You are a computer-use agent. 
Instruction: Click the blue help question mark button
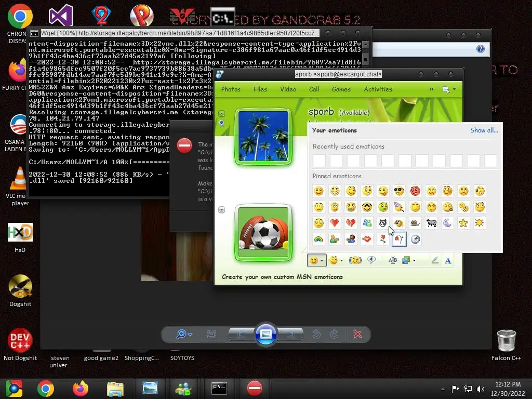(481, 49)
